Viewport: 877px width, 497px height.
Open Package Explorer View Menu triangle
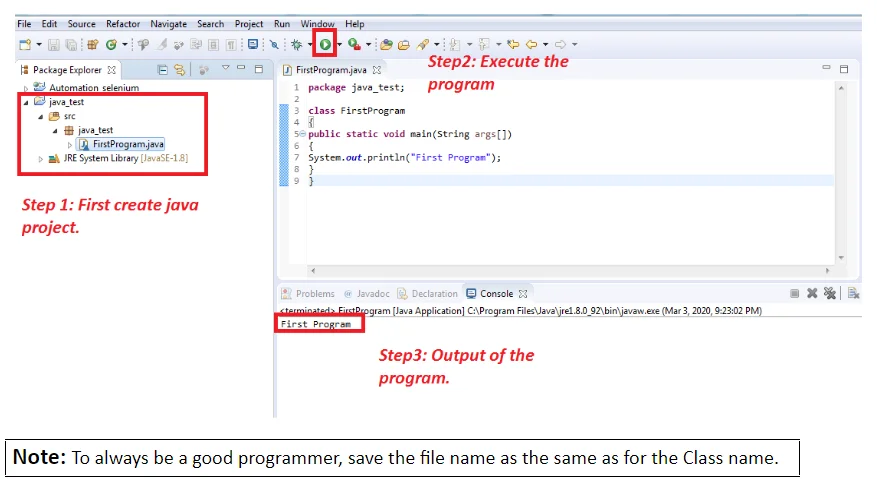(x=225, y=68)
